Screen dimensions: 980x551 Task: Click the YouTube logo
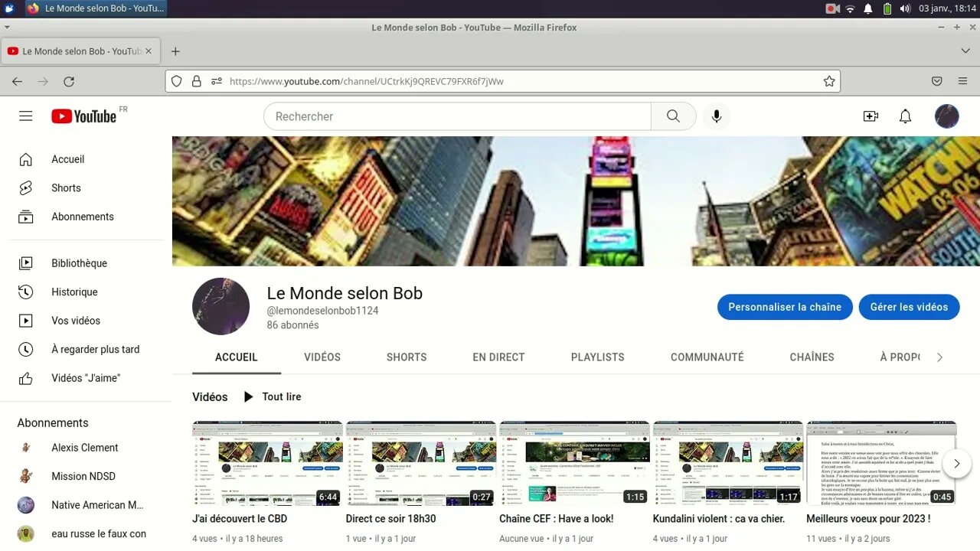84,116
